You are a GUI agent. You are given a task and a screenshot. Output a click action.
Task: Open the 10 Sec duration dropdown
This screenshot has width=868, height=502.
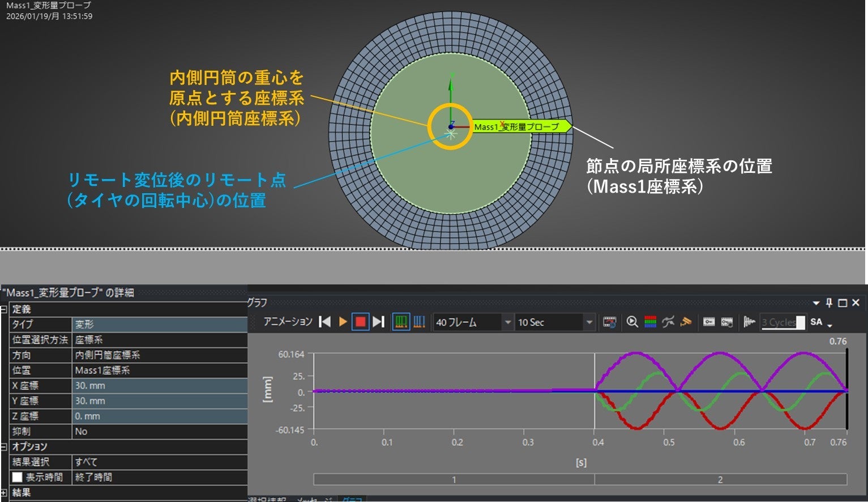click(x=589, y=322)
